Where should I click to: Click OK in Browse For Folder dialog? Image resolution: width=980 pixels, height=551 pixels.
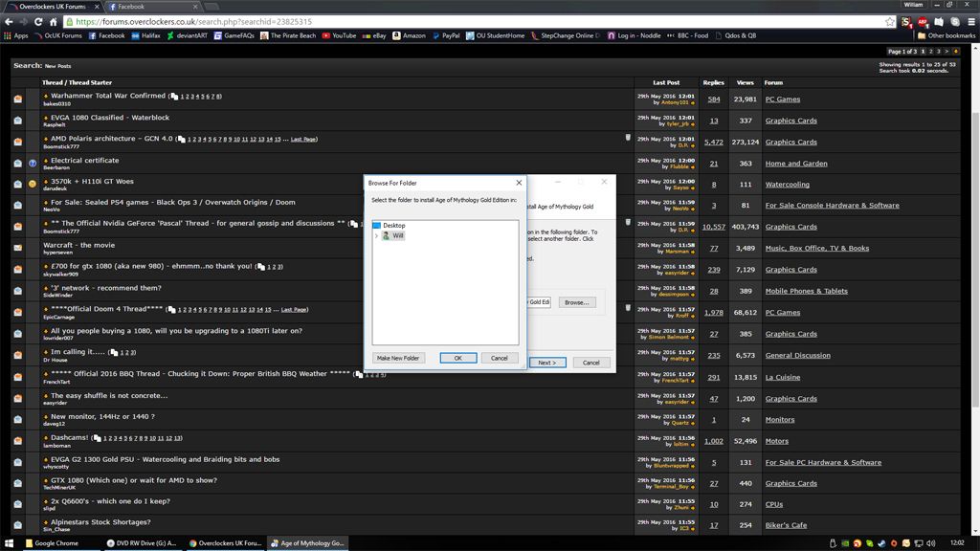point(458,358)
